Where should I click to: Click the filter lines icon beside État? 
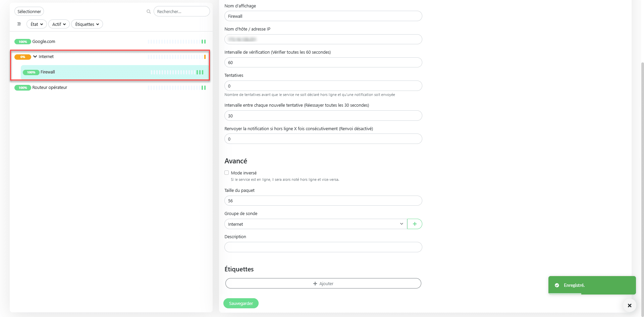[x=19, y=24]
